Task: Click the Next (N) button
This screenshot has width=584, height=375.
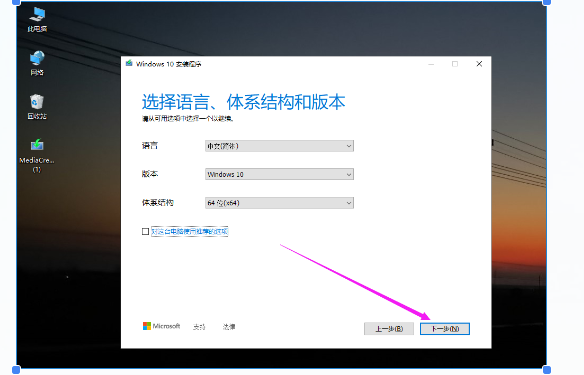Action: point(445,329)
